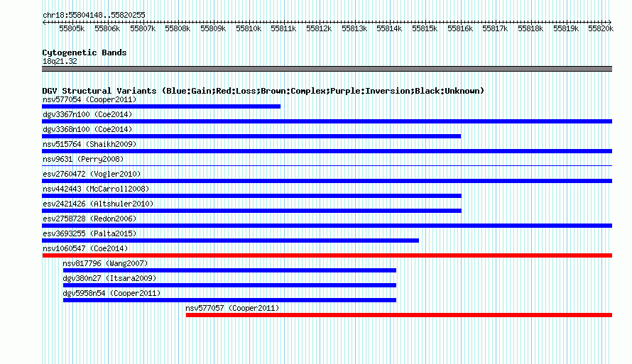Click the 55814k ruler label
The image size is (632, 364).
389,28
